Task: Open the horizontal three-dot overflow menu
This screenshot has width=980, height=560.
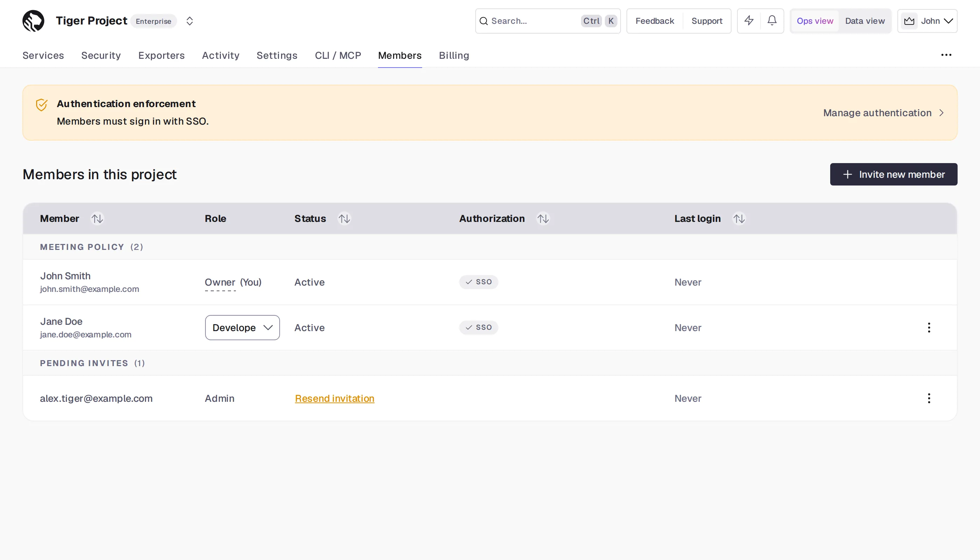Action: (946, 55)
